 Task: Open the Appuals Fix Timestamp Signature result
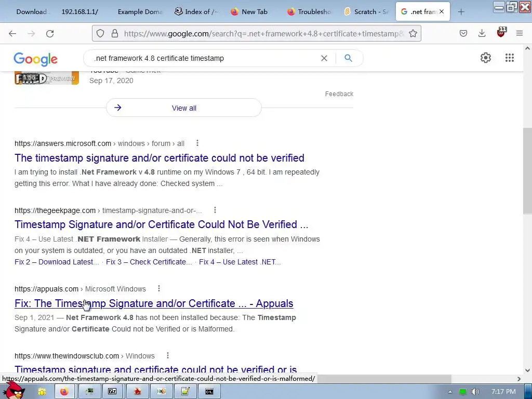(x=154, y=303)
